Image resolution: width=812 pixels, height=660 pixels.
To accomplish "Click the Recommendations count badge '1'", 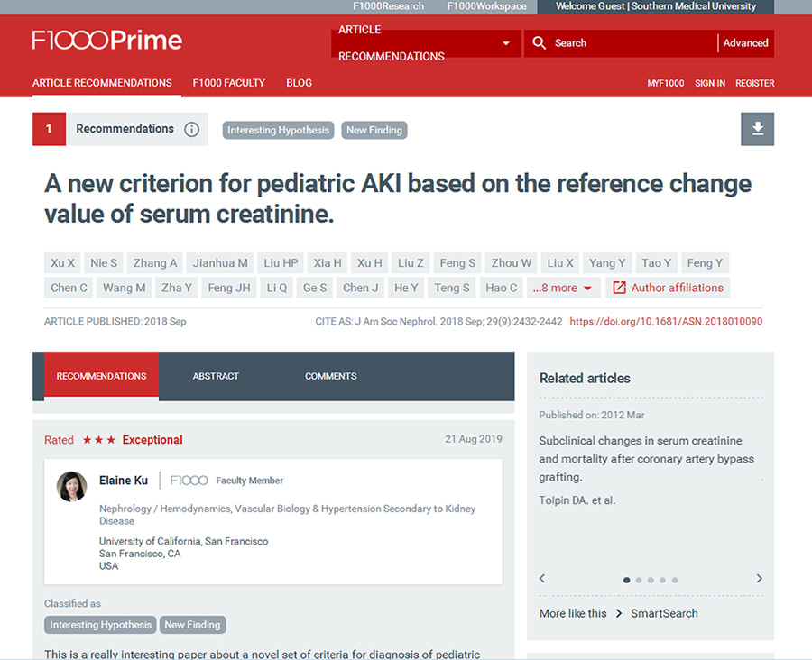I will tap(49, 129).
